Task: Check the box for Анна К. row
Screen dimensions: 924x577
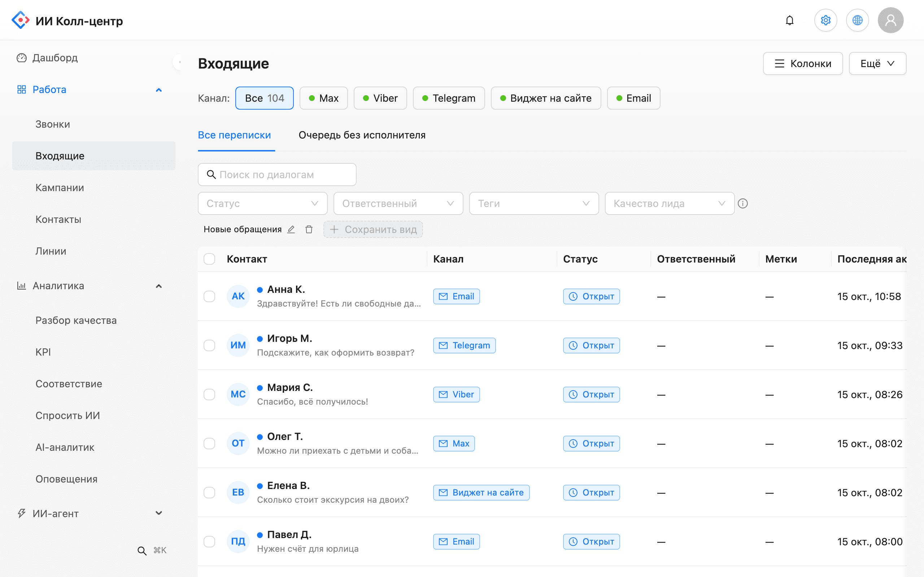Action: (x=209, y=296)
